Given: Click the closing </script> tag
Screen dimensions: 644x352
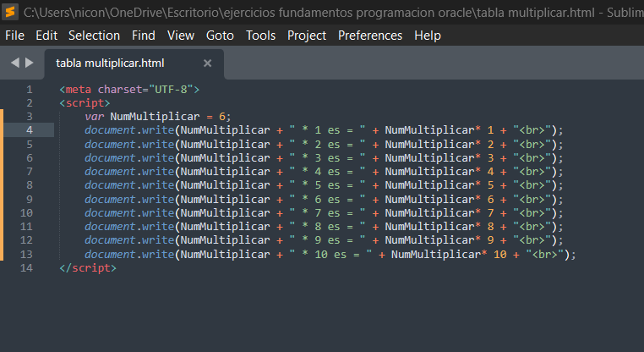Looking at the screenshot, I should pos(88,268).
